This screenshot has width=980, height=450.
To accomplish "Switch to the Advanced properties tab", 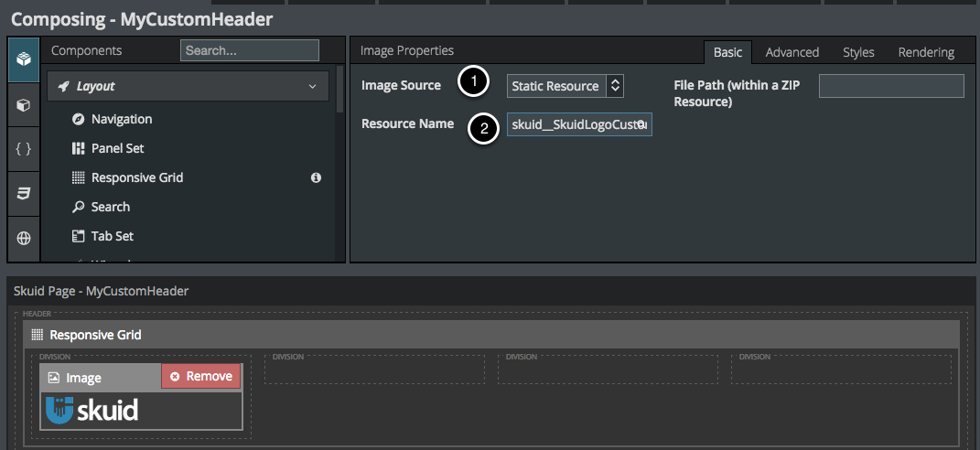I will coord(792,52).
